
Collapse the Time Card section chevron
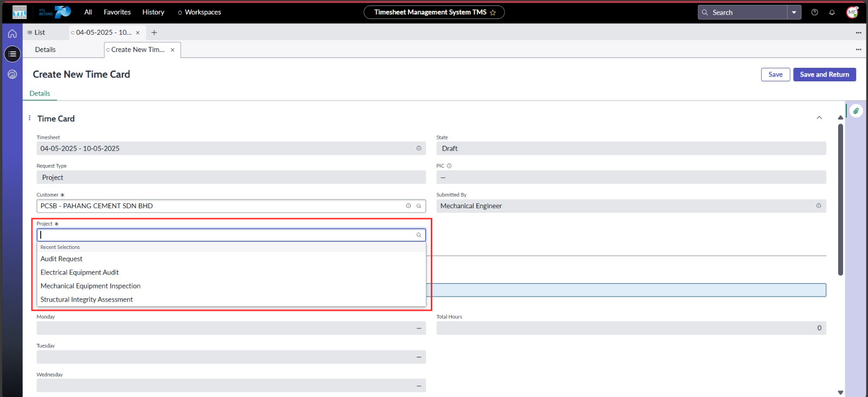[819, 118]
